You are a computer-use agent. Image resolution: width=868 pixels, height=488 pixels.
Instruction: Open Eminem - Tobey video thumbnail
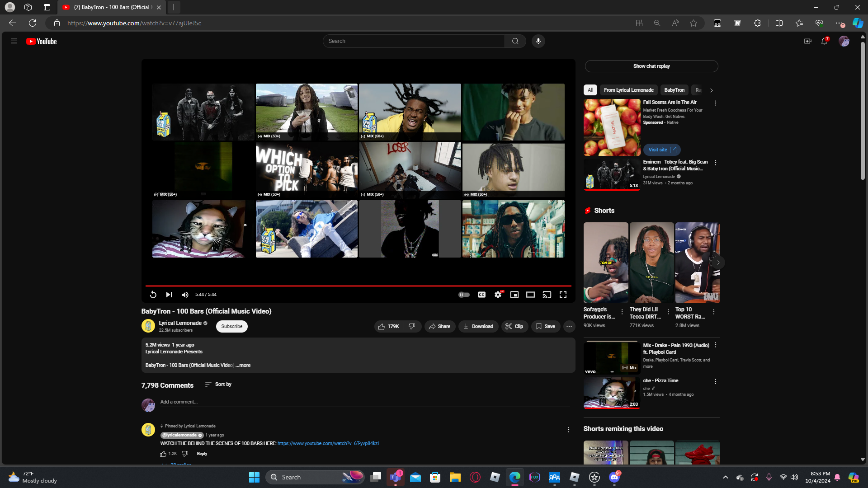pos(612,174)
